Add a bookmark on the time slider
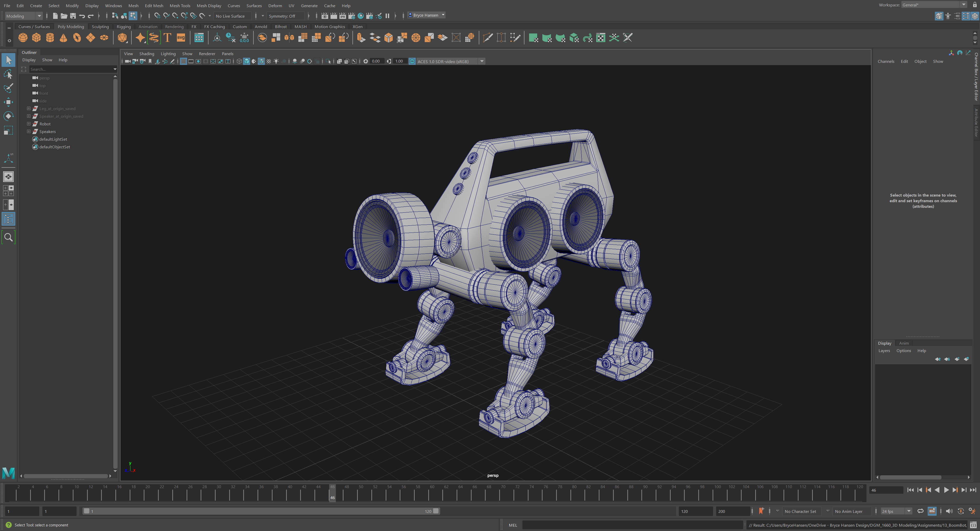The image size is (980, 531). pos(761,511)
